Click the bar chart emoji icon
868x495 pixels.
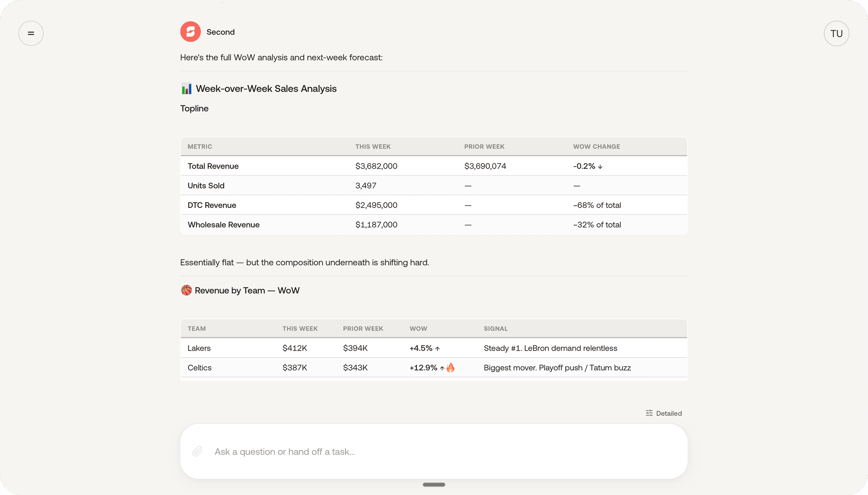(186, 88)
